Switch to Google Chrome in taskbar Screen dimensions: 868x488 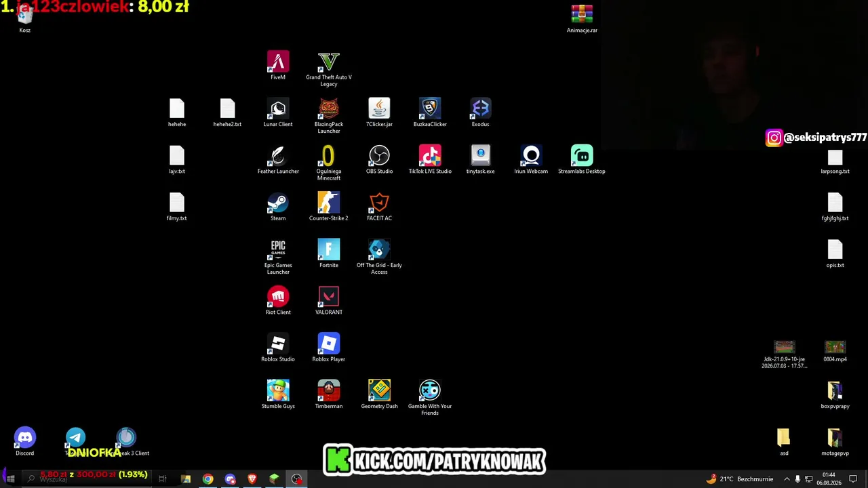point(208,479)
